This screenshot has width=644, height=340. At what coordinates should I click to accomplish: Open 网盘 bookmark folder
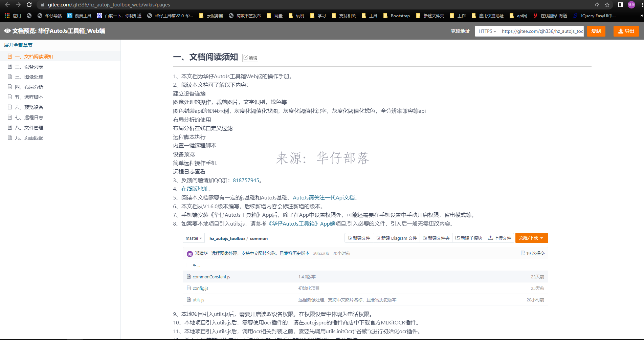click(274, 16)
